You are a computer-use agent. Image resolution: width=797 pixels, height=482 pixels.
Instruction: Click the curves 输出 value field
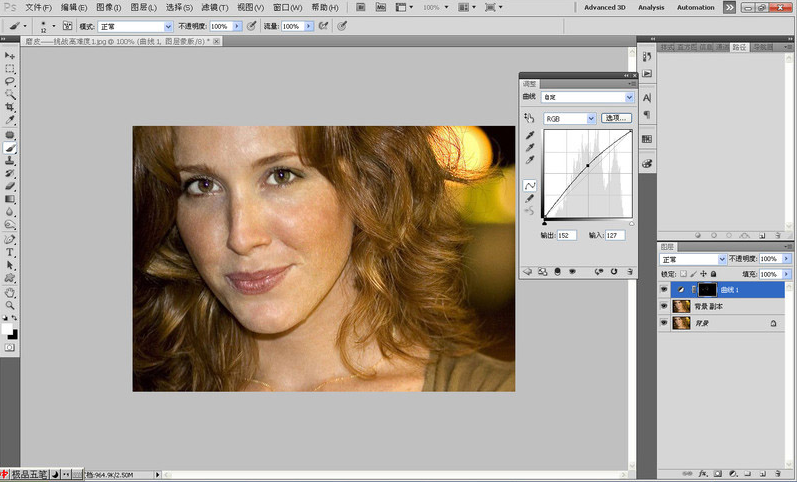click(565, 235)
